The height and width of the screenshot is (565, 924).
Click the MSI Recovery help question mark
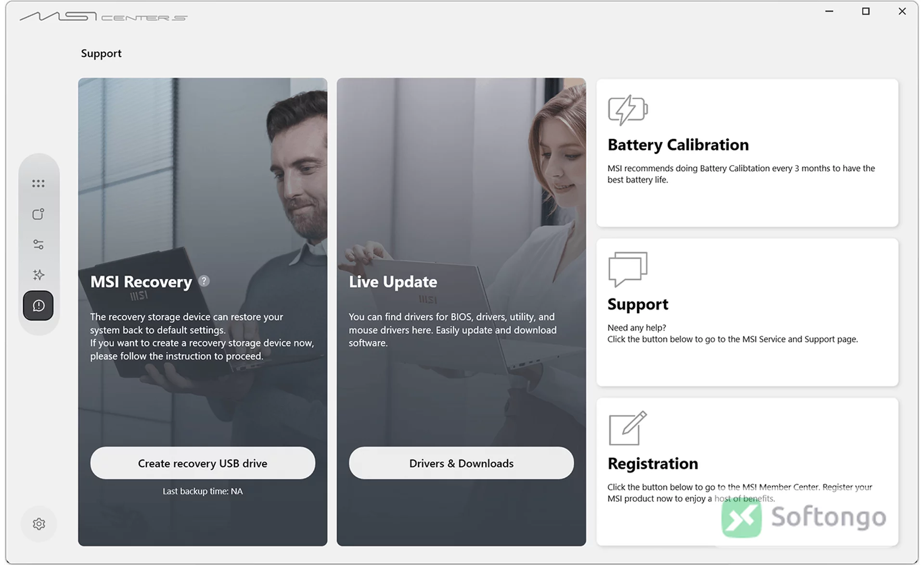pyautogui.click(x=204, y=281)
